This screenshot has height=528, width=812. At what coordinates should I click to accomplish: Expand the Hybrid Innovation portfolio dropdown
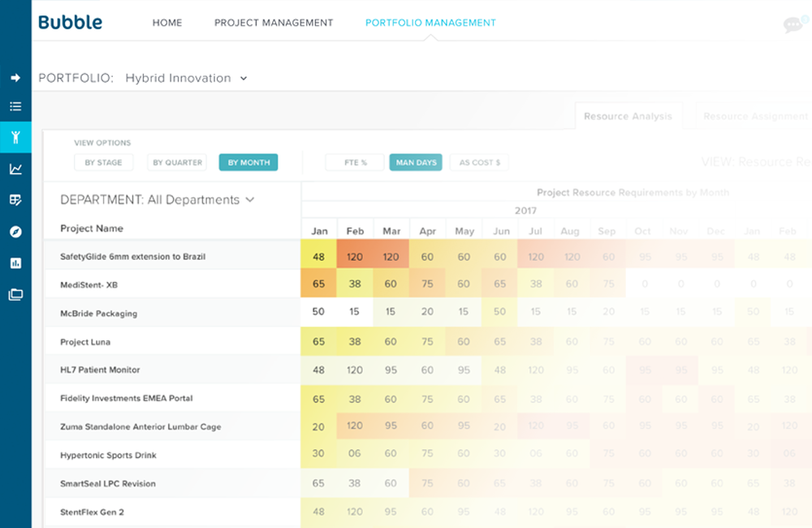[x=187, y=78]
